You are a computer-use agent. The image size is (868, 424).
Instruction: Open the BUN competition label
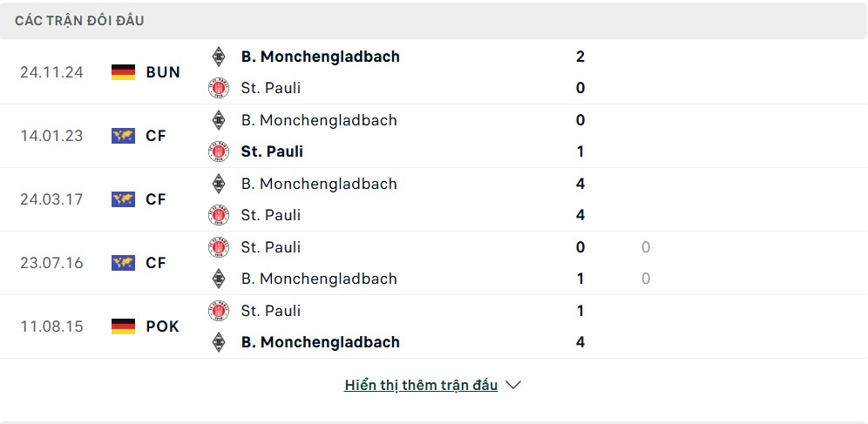pyautogui.click(x=163, y=72)
